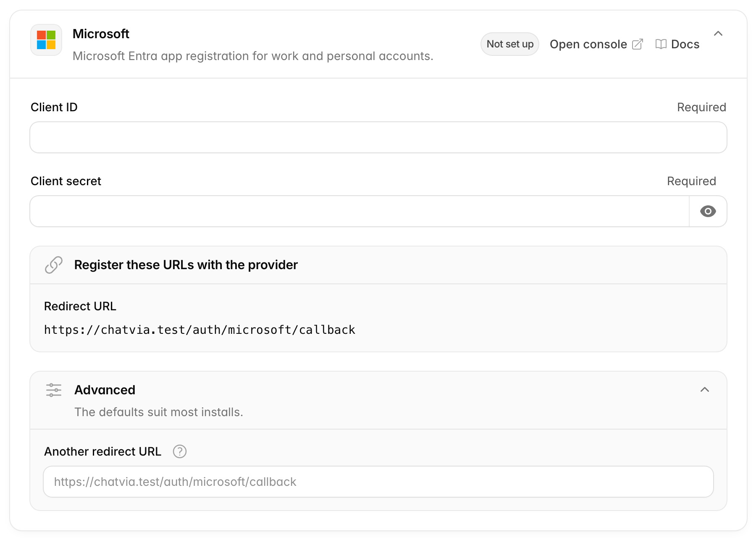The image size is (756, 540).
Task: Focus the Client secret input field
Action: click(x=360, y=211)
